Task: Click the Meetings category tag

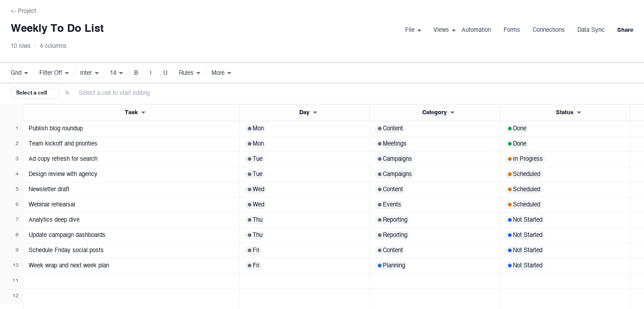Action: click(x=392, y=144)
